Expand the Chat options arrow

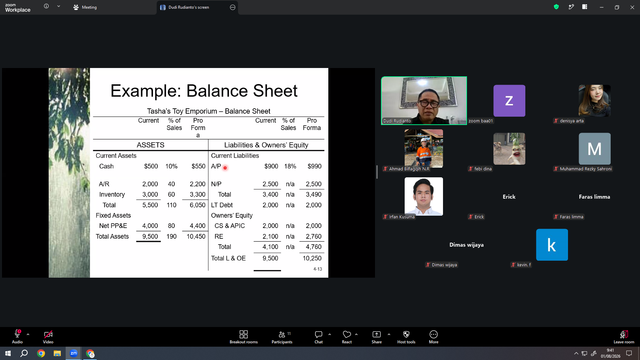329,334
